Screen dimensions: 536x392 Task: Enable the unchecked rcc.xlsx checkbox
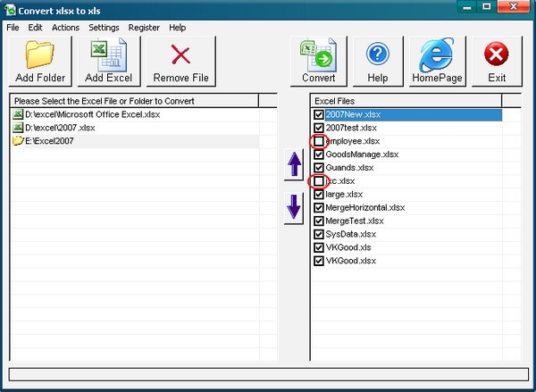(319, 181)
